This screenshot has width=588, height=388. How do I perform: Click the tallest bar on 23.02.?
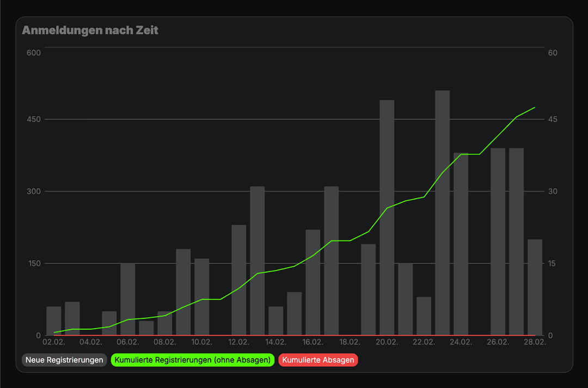442,213
